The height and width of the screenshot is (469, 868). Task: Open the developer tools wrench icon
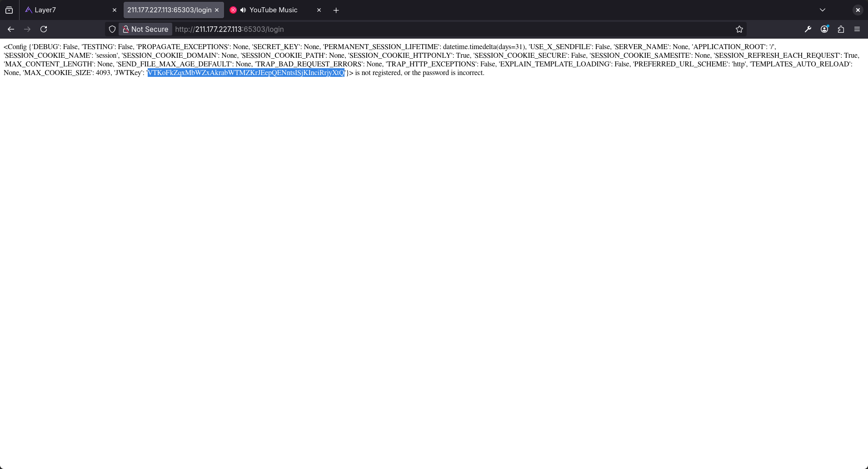coord(808,29)
